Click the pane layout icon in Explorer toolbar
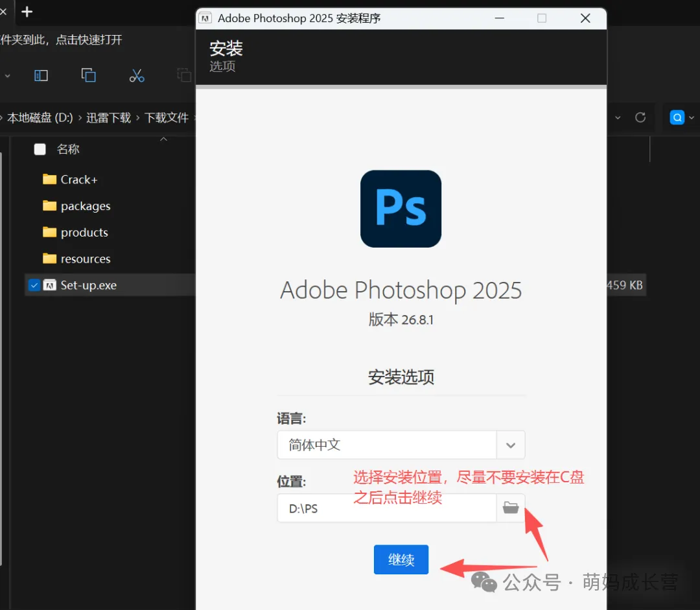Image resolution: width=700 pixels, height=610 pixels. tap(41, 75)
